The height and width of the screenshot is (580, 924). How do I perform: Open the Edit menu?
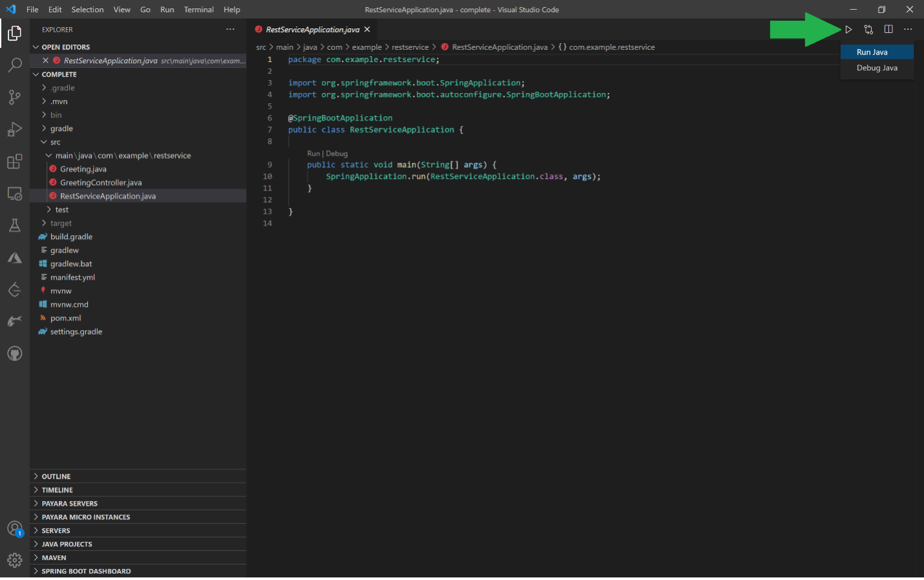point(55,10)
